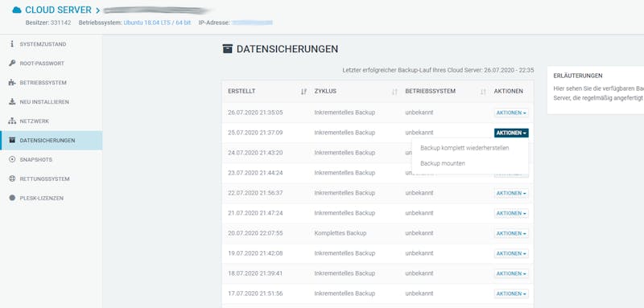Viewport: 644px width, 308px height.
Task: Select the 18.07.2020 21:39:41 timestamp
Action: tap(255, 273)
